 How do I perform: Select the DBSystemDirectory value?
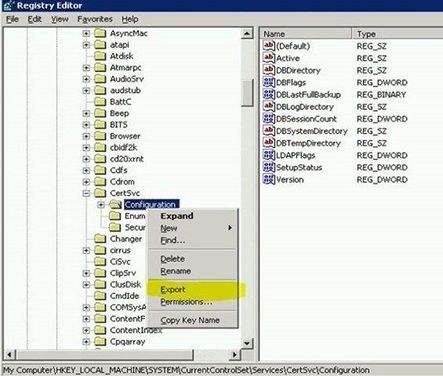(x=312, y=131)
